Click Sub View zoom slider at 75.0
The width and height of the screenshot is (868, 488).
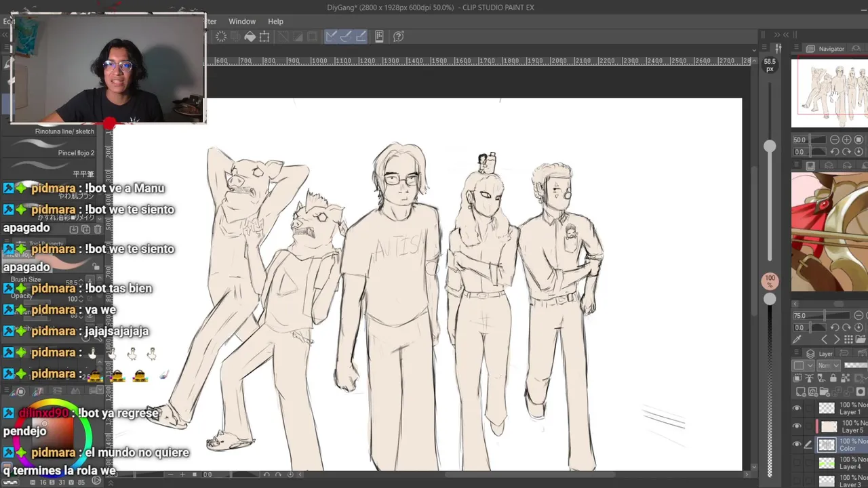pyautogui.click(x=821, y=315)
